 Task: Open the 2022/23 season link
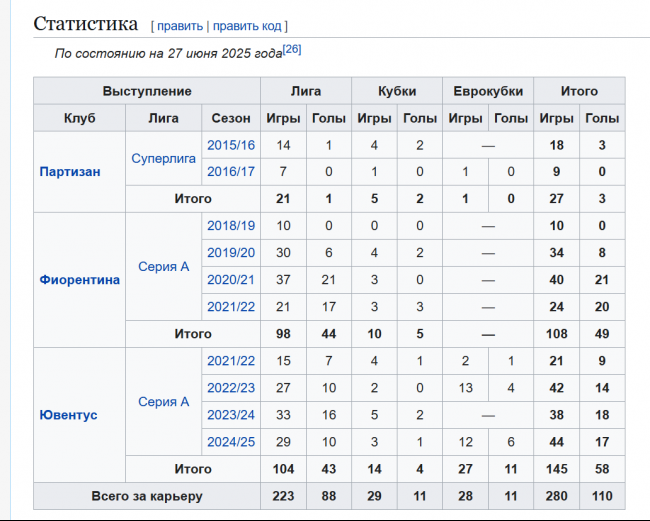231,388
